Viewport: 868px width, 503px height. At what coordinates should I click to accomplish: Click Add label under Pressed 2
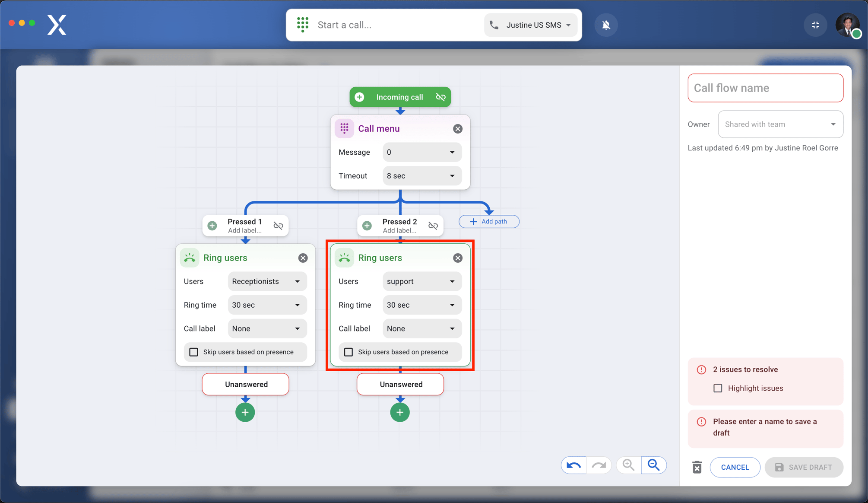tap(399, 230)
